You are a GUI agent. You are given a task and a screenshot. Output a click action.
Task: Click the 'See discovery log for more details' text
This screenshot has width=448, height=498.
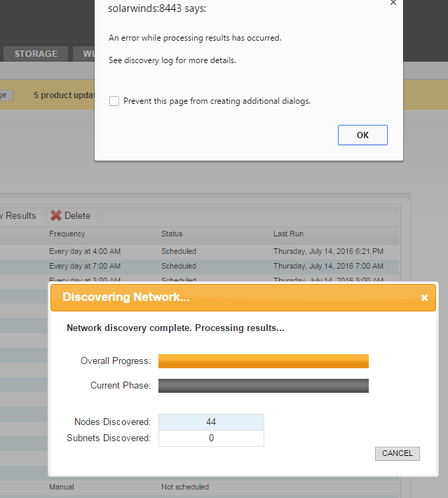[x=172, y=60]
